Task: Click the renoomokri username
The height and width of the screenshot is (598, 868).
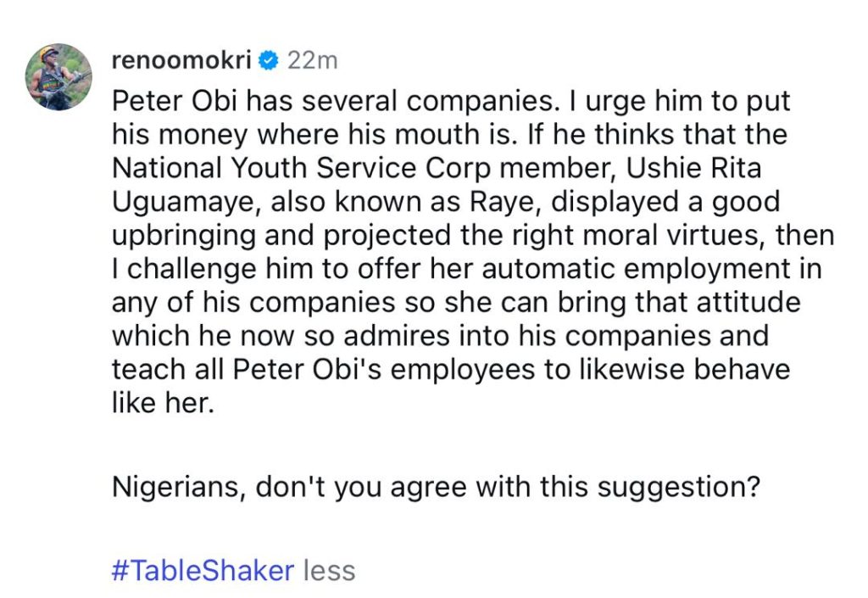Action: point(181,60)
